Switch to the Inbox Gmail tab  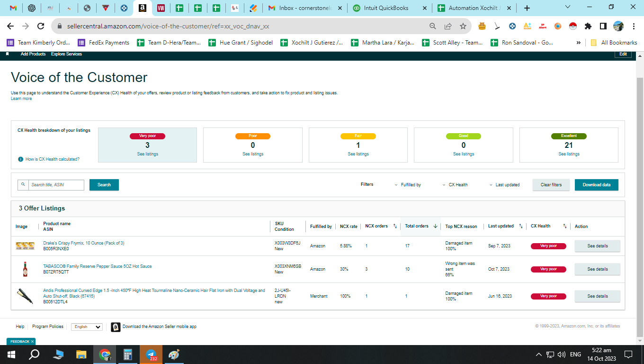point(304,8)
